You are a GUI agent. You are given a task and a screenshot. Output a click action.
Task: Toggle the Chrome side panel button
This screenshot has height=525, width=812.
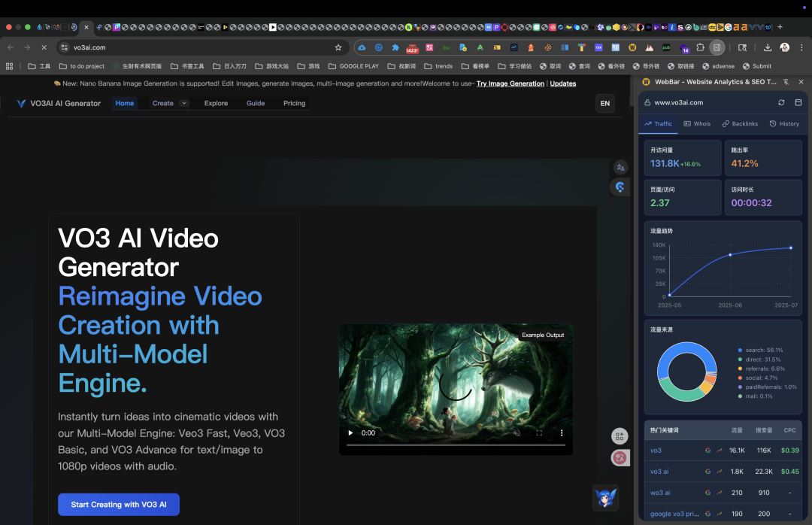[717, 47]
